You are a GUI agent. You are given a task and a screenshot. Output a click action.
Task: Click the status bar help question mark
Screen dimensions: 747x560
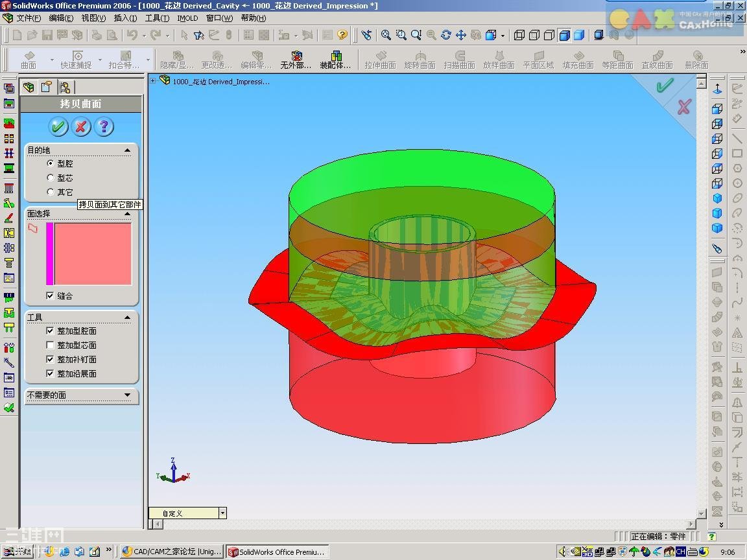[x=712, y=537]
